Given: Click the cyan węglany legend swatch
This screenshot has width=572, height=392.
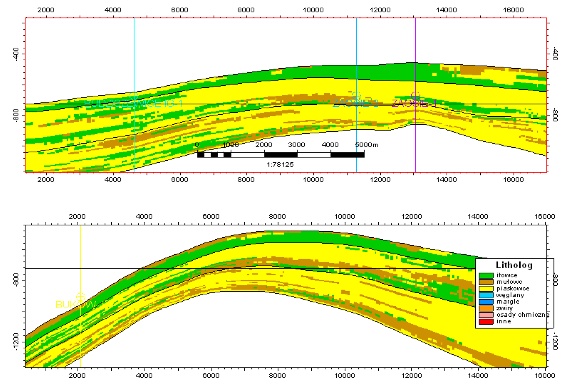Looking at the screenshot, I should click(486, 295).
